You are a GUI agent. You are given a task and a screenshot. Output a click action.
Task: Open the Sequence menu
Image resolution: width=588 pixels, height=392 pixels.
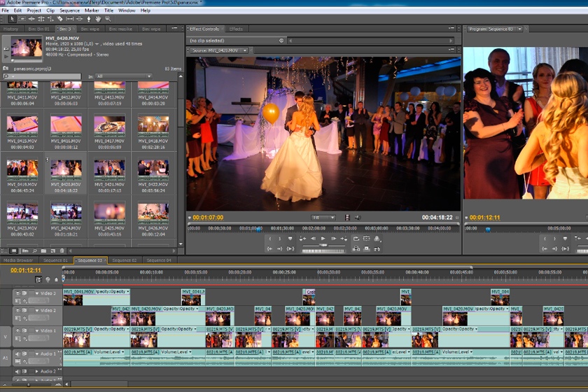[x=69, y=10]
